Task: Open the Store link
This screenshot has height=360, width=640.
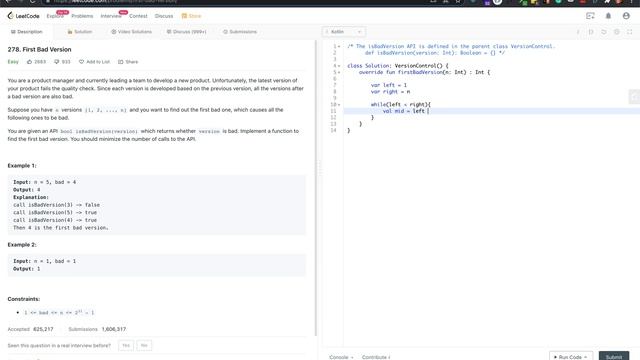Action: (191, 16)
